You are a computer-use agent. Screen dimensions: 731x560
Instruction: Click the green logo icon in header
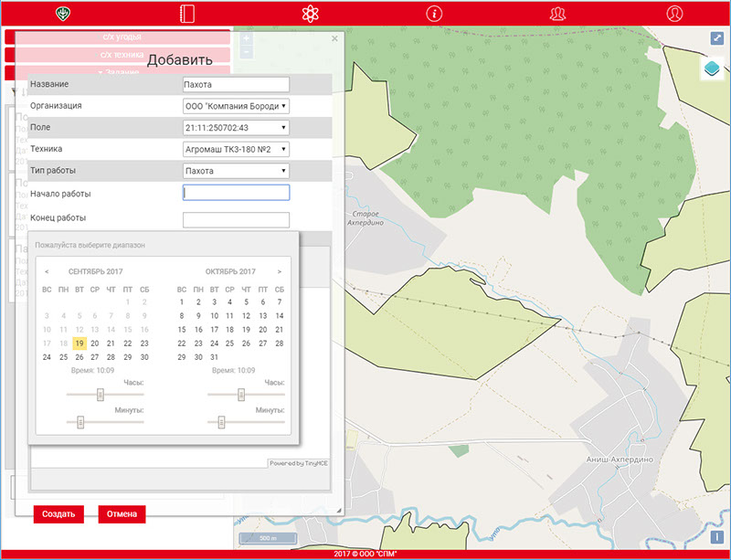click(x=64, y=14)
